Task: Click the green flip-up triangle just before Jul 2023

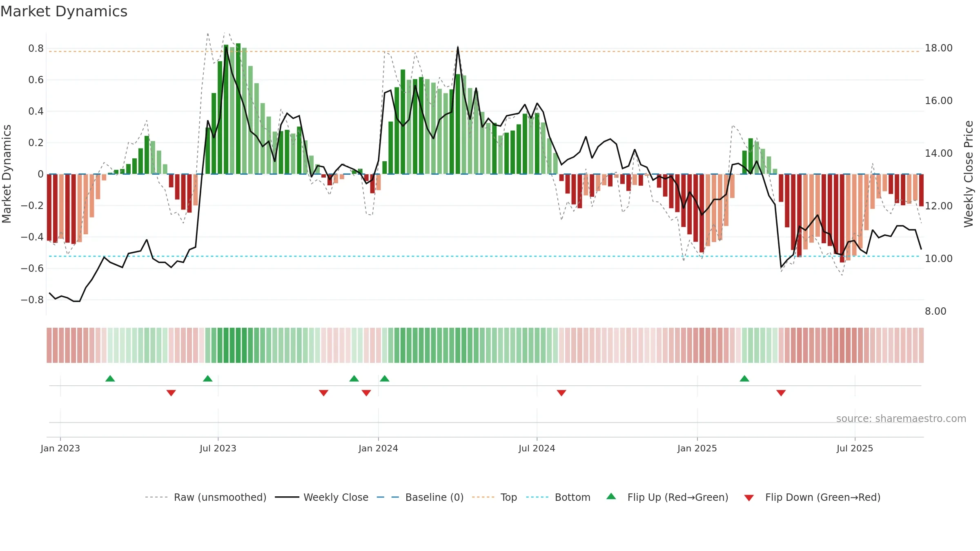Action: [x=208, y=379]
